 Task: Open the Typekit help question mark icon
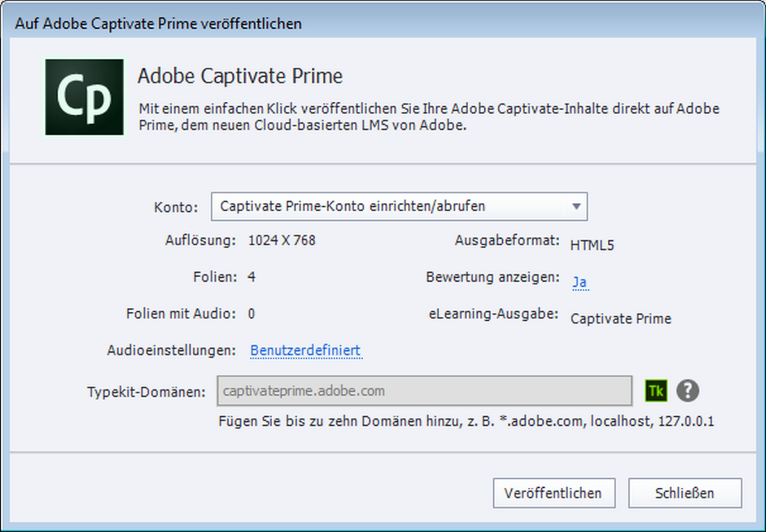[688, 391]
